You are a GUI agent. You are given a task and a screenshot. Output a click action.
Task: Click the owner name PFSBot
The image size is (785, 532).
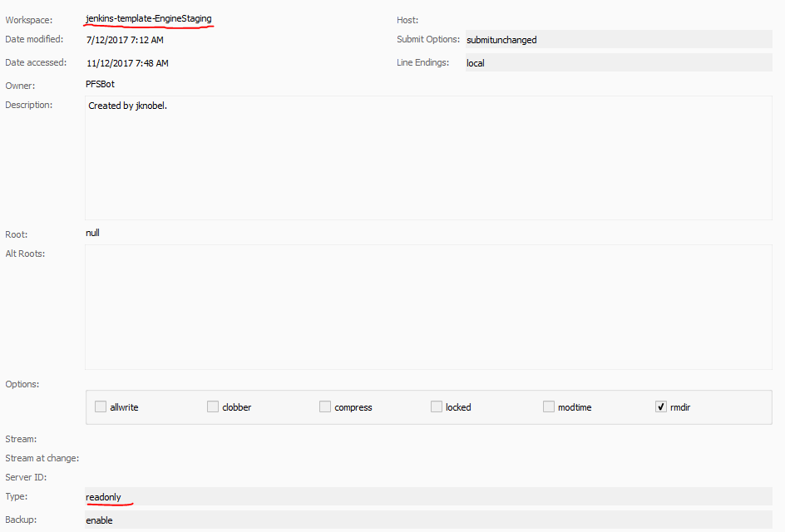100,84
